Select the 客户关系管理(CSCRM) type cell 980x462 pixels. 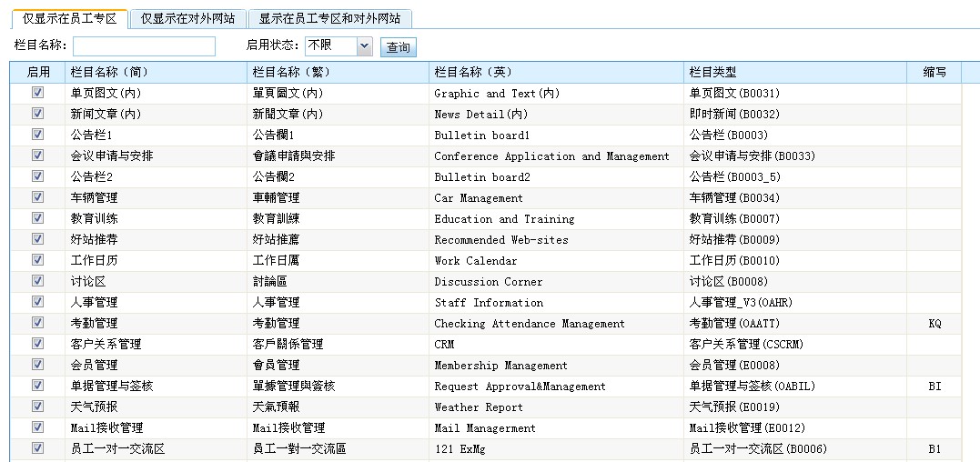point(746,345)
